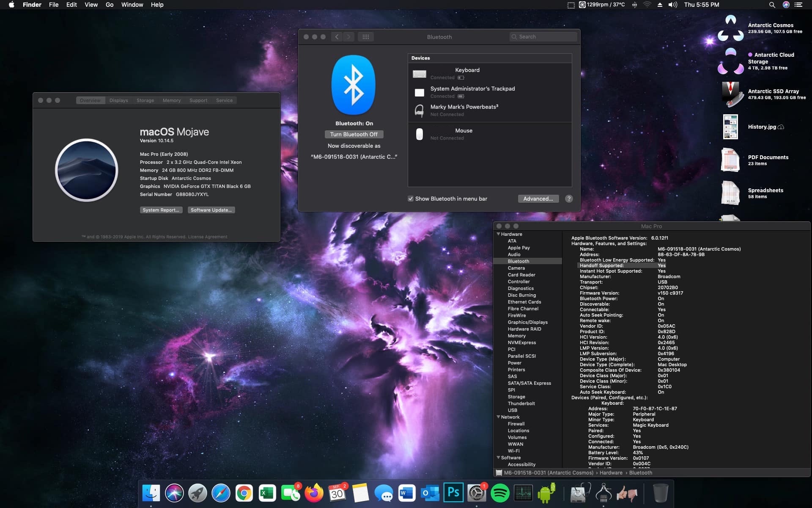Open Photoshop from the Dock
This screenshot has height=508, width=812.
pos(454,493)
